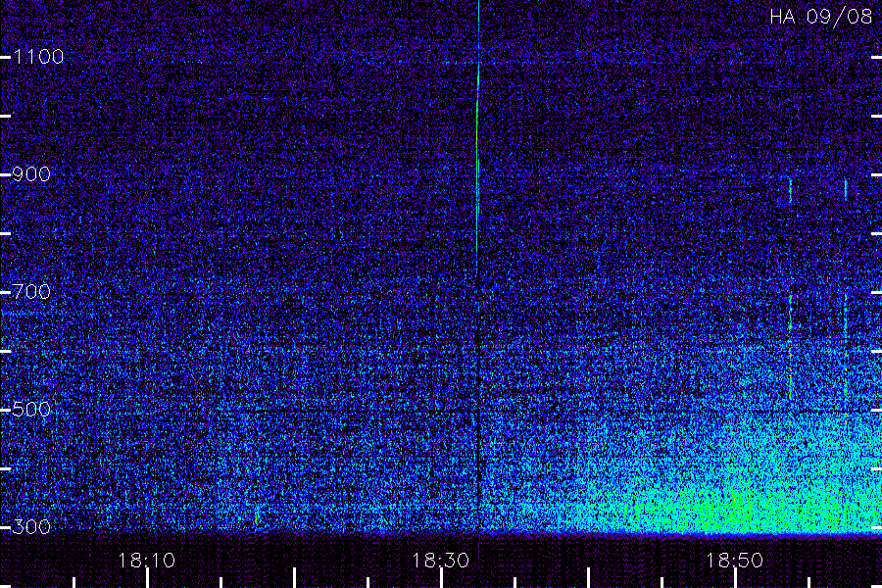Click the 18:50 time axis label
The width and height of the screenshot is (882, 588).
coord(735,561)
